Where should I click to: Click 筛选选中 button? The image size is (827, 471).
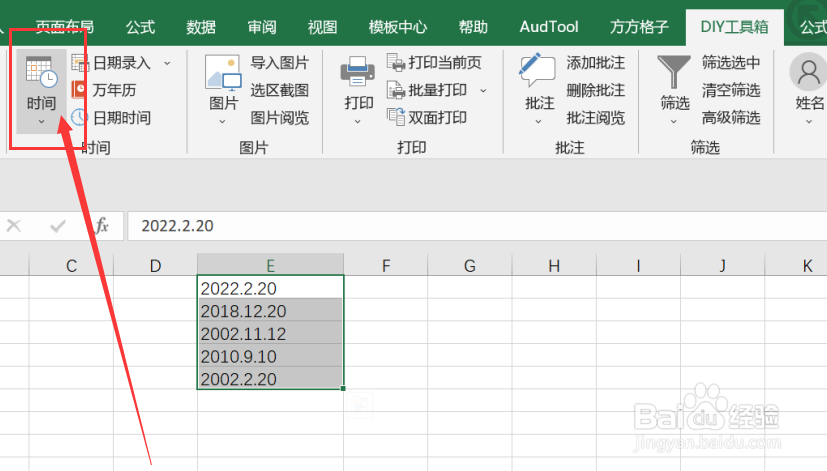(730, 63)
